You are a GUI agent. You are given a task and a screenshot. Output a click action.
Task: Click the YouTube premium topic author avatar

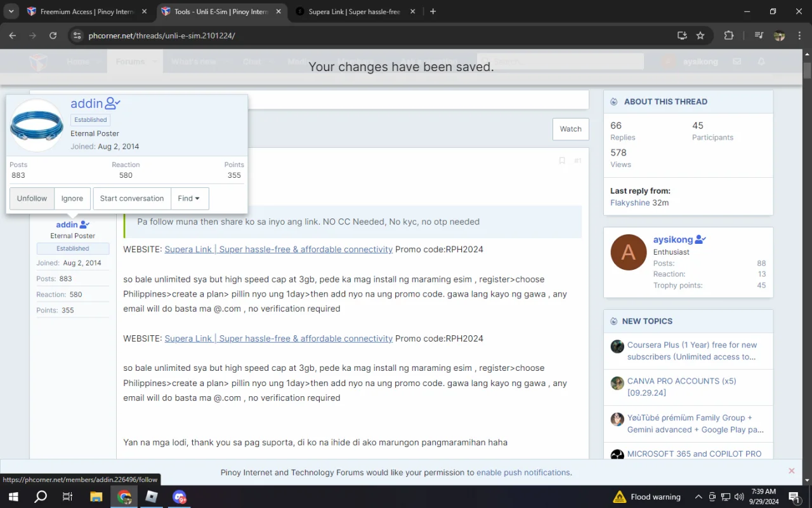coord(617,419)
